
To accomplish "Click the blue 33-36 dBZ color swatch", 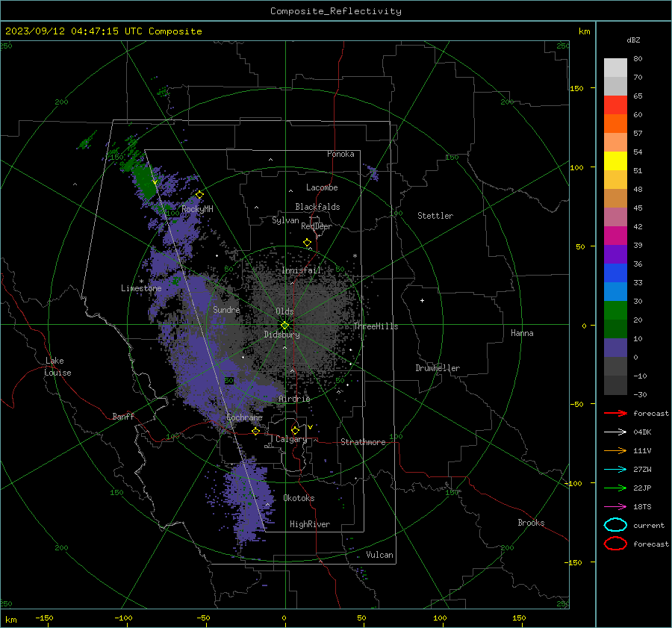I will click(x=615, y=273).
